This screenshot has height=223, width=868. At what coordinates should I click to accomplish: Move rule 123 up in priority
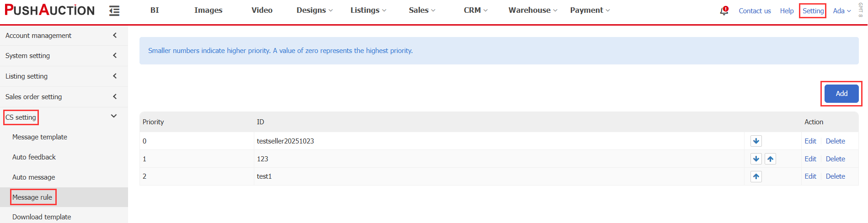pos(771,159)
